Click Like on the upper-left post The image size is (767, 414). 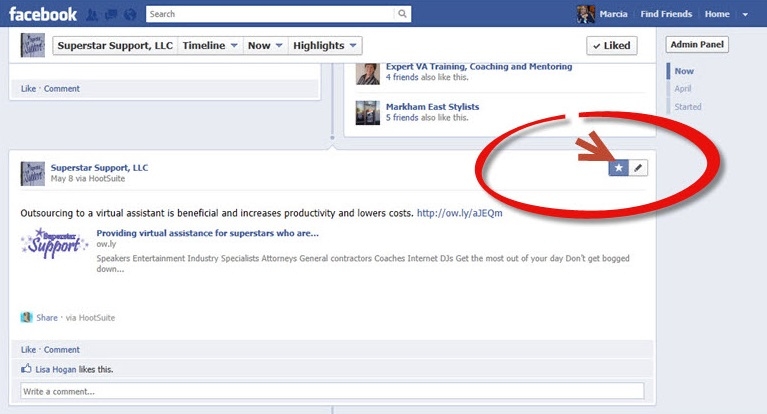28,89
